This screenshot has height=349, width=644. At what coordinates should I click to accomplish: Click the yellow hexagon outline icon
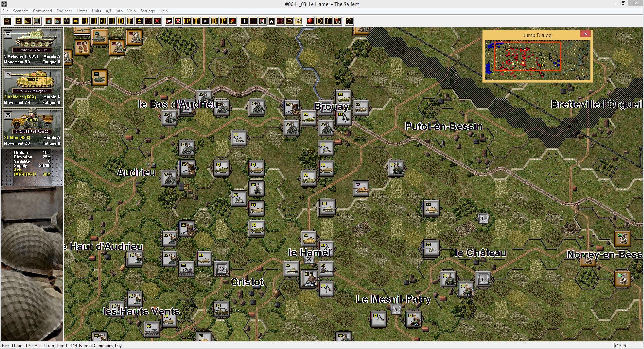point(289,21)
